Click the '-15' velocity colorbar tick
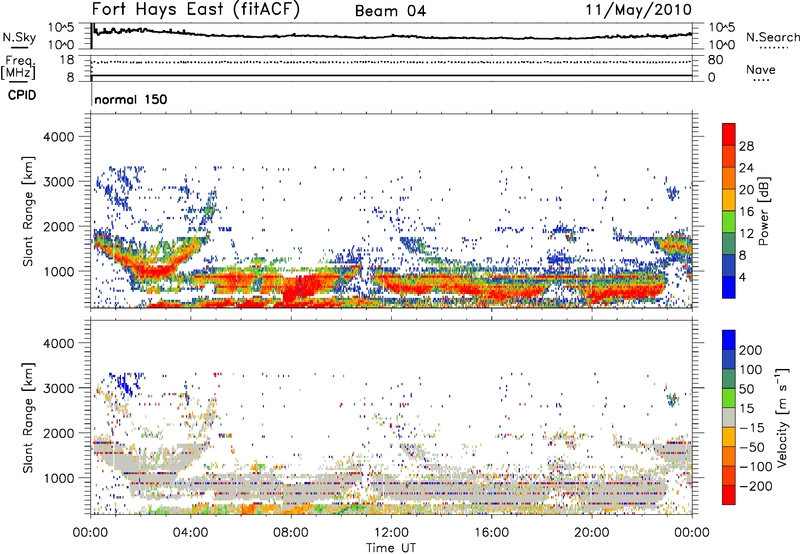The height and width of the screenshot is (554, 800). 752,428
